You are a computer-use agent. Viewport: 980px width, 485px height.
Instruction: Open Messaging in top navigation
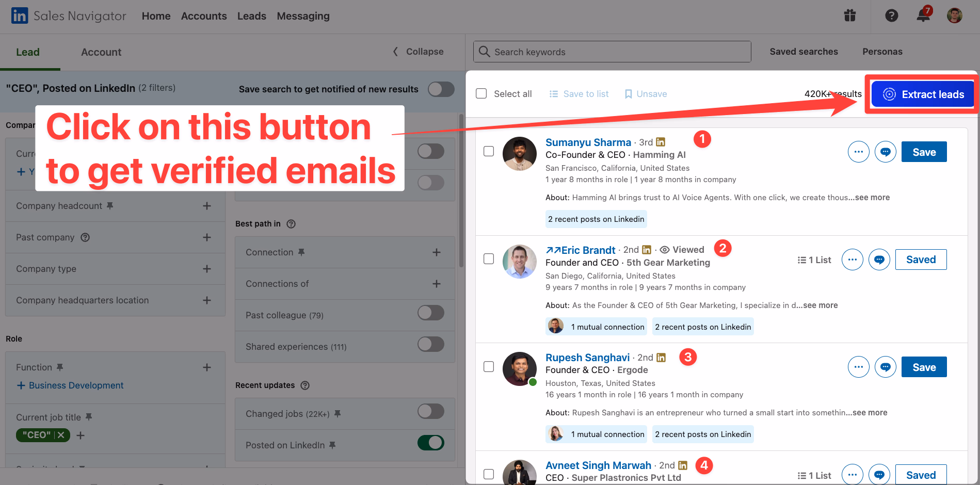point(303,16)
